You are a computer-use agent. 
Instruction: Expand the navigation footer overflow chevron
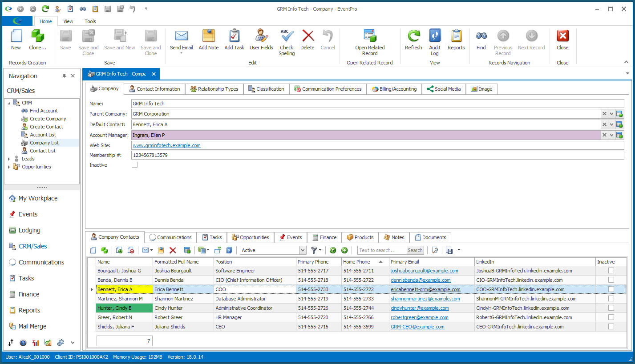tap(73, 343)
